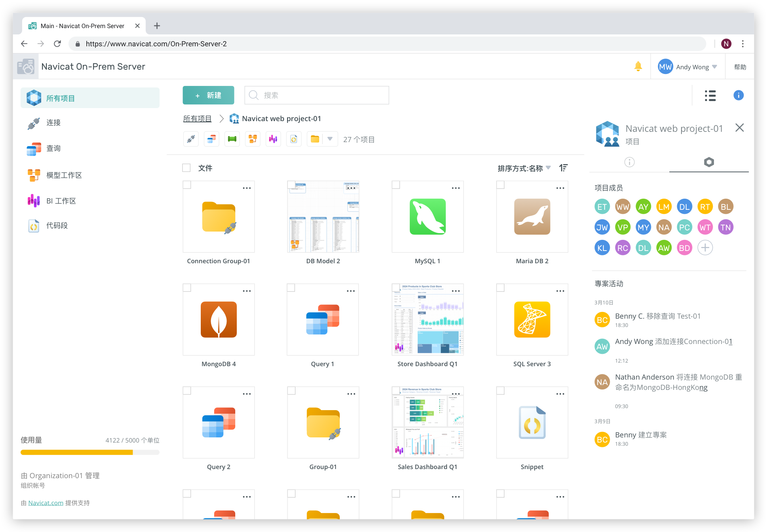The image size is (767, 532).
Task: Select the checkbox on DB Model 2
Action: [291, 184]
